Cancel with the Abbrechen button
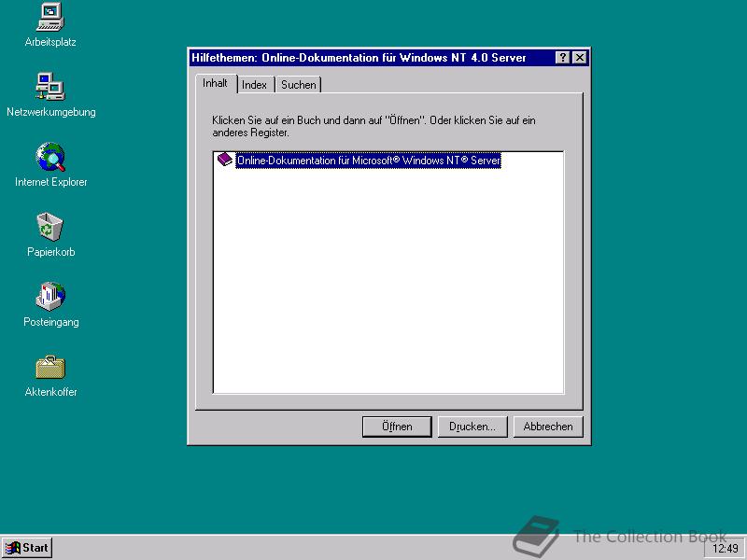Screen dimensions: 747x560 click(548, 427)
